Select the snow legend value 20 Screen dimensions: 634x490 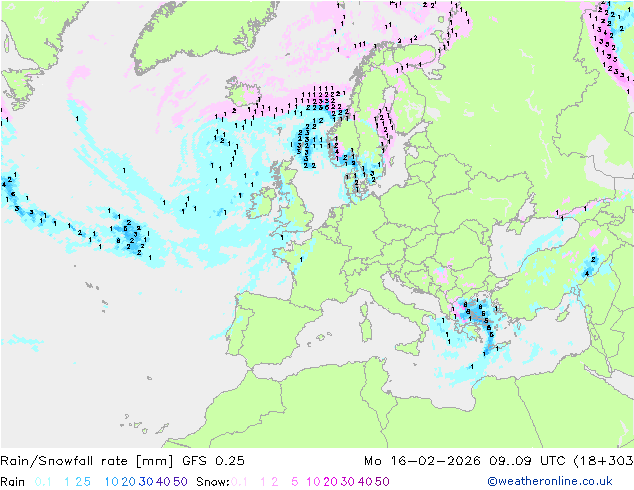(330, 482)
